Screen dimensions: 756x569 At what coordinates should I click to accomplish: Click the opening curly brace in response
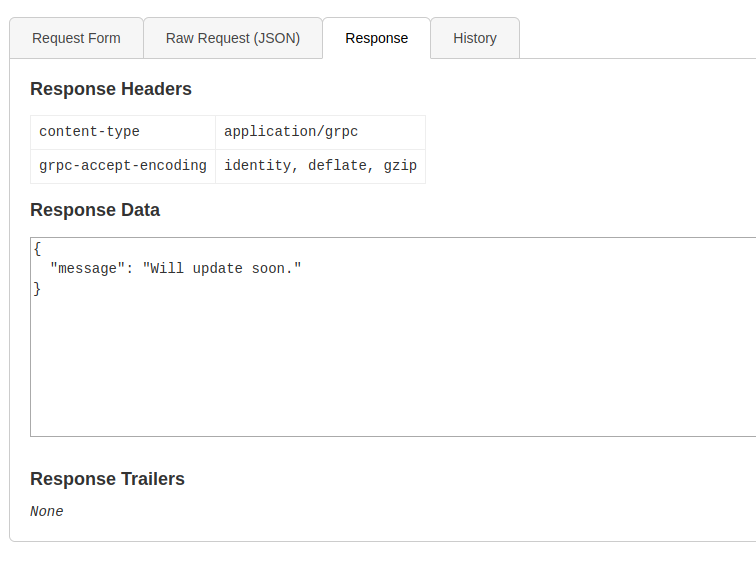(37, 248)
